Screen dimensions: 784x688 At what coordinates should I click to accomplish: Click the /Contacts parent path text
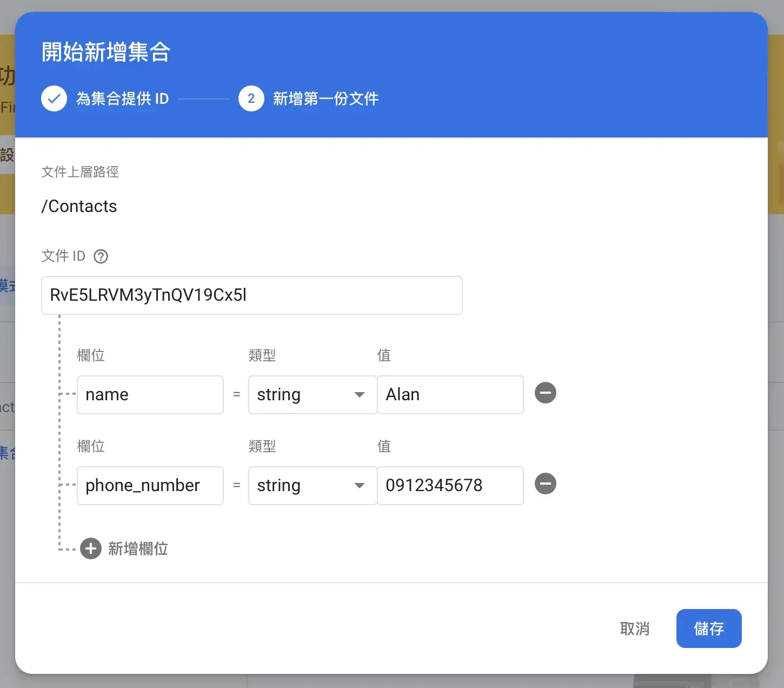click(79, 207)
